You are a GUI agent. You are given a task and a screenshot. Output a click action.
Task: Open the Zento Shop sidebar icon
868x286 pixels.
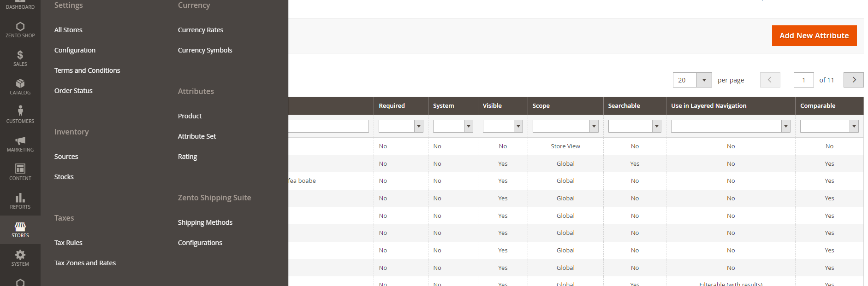click(x=20, y=29)
